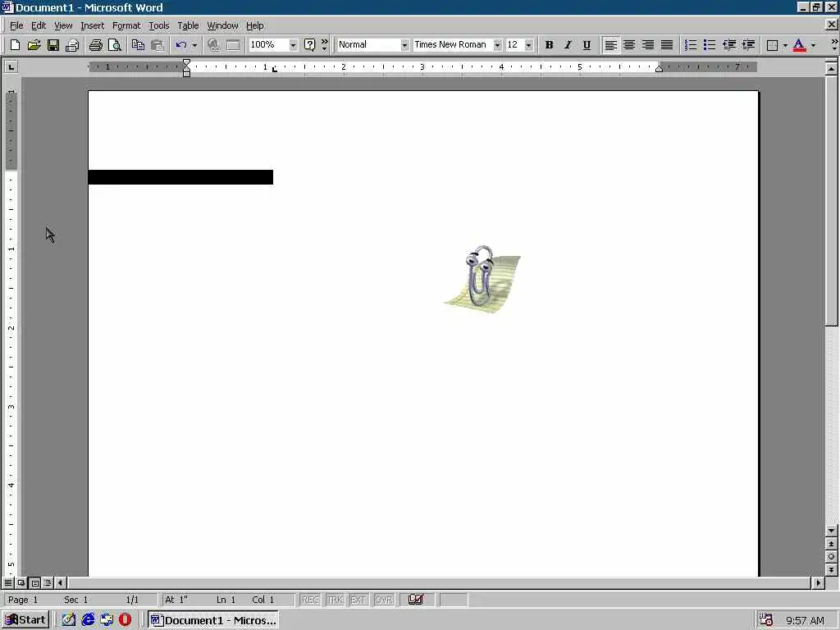Click the Clippy Office Assistant
This screenshot has height=630, width=840.
[x=482, y=279]
